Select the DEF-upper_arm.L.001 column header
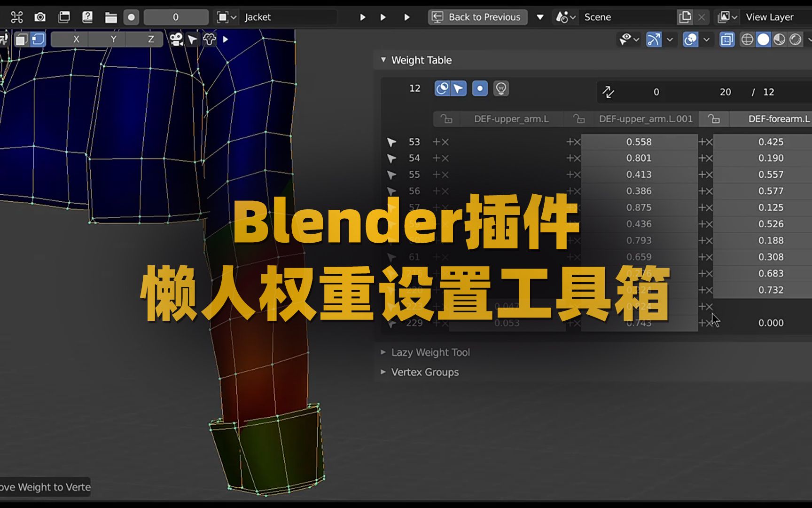812x508 pixels. click(x=646, y=119)
